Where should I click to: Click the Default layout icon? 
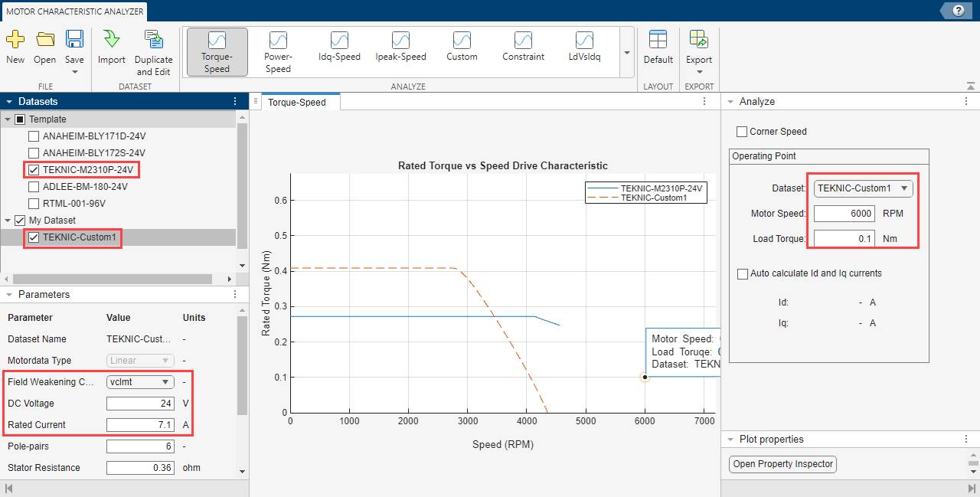[658, 40]
